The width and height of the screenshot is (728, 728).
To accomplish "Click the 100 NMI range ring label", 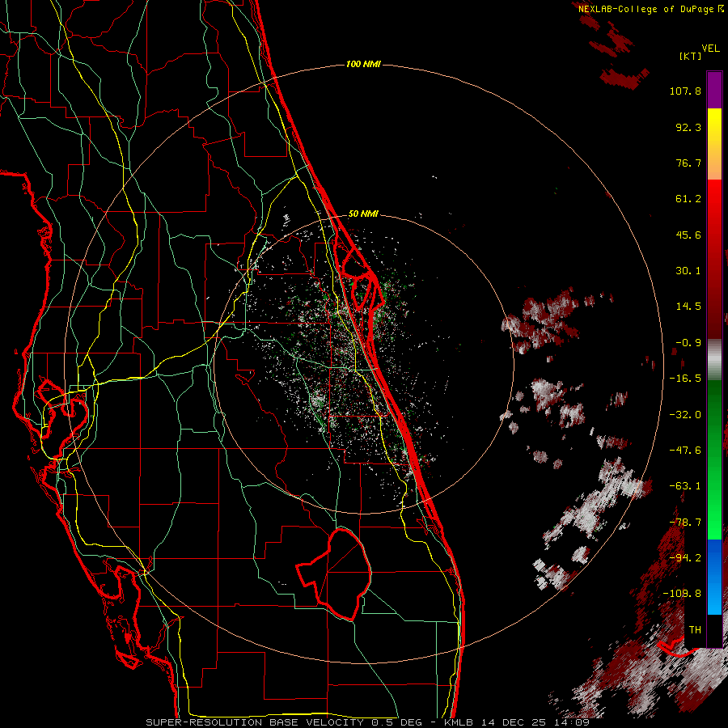I will [x=363, y=64].
